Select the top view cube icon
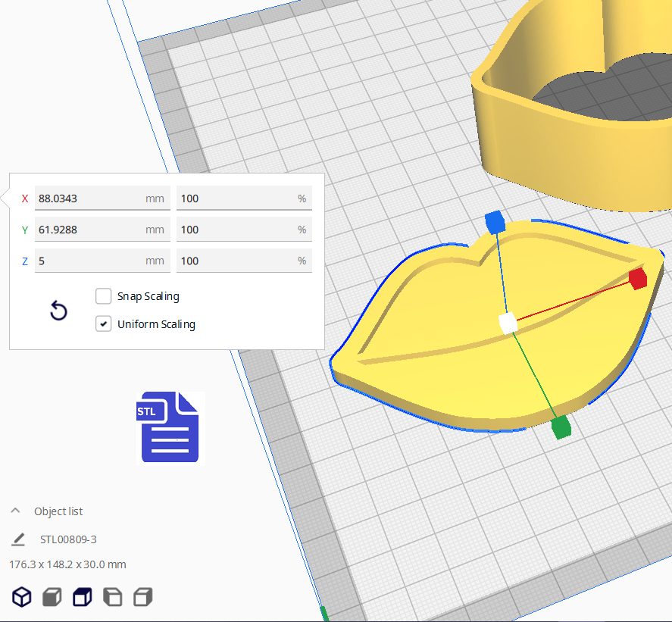Screen dimensions: 672x622 tap(82, 597)
